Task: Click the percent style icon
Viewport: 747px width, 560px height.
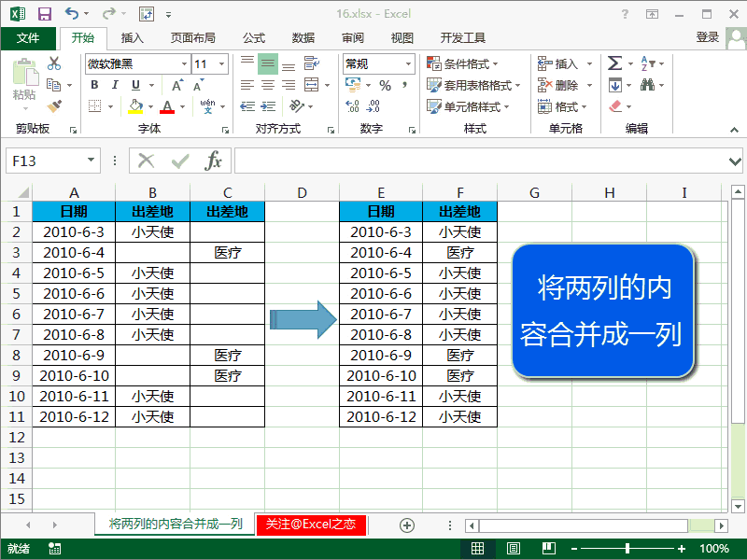Action: point(385,85)
